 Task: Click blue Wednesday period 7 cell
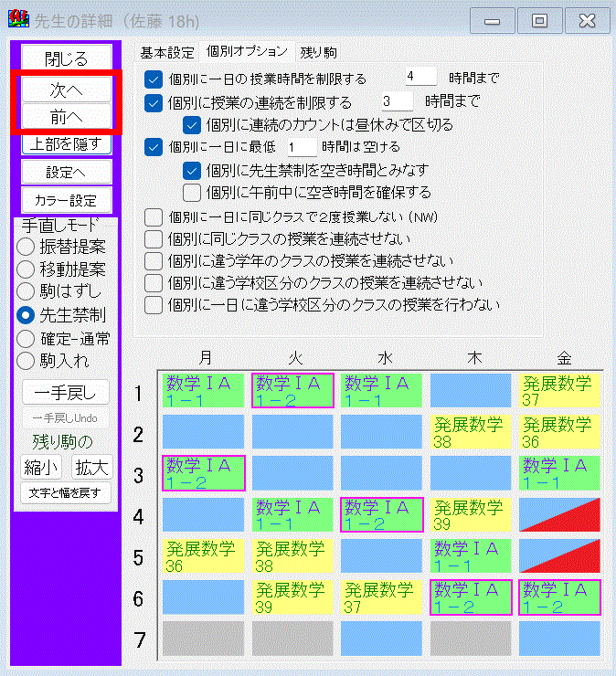coord(381,638)
